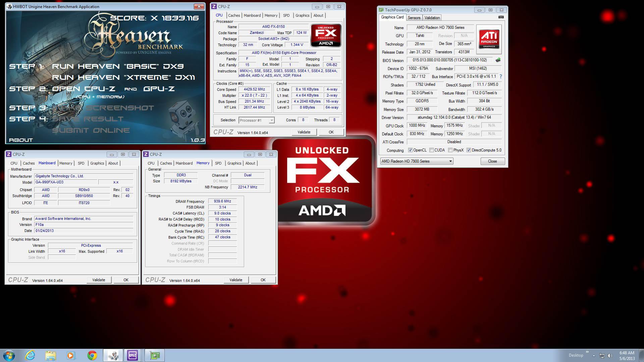Click the volume speaker tray icon
This screenshot has height=362, width=644.
[x=610, y=356]
